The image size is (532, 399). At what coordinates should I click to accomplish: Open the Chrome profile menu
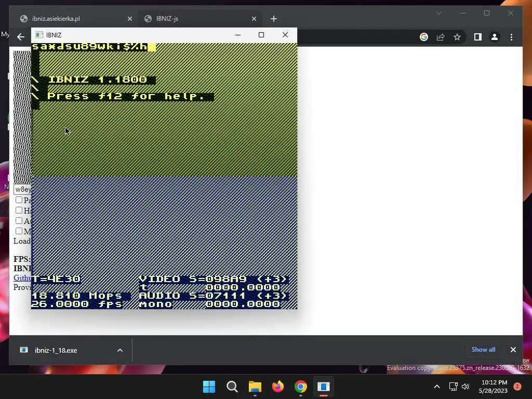point(495,37)
